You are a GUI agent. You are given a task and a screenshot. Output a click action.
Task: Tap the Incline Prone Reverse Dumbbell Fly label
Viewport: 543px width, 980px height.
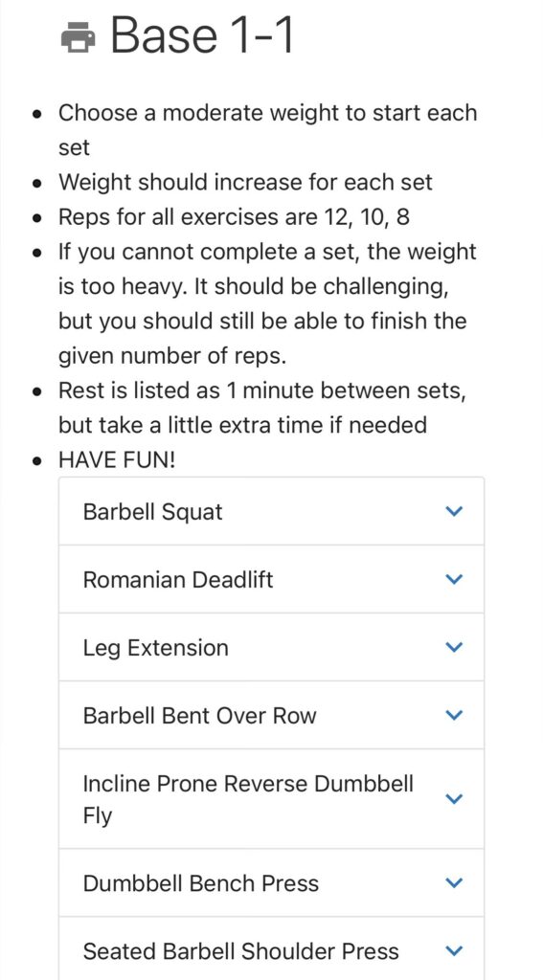248,799
